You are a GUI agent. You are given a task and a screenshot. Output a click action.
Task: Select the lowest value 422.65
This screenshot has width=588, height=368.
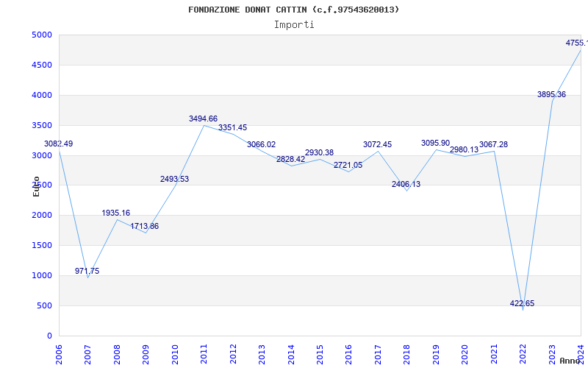tap(522, 303)
